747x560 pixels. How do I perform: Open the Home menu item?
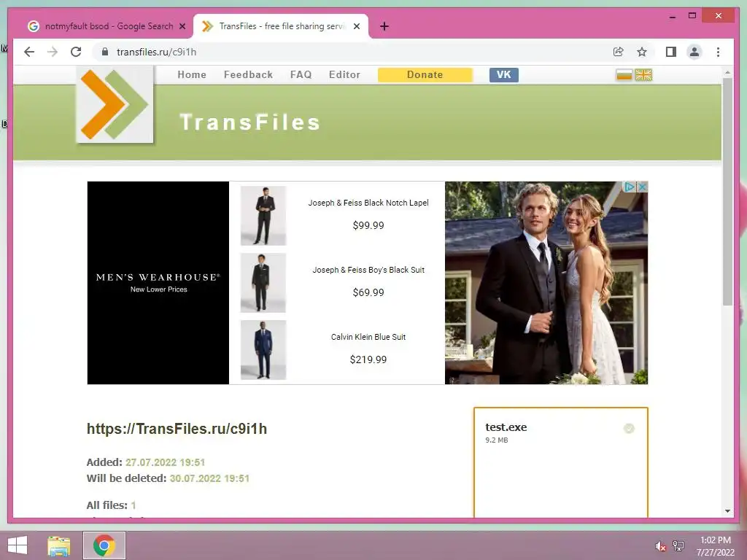tap(192, 75)
